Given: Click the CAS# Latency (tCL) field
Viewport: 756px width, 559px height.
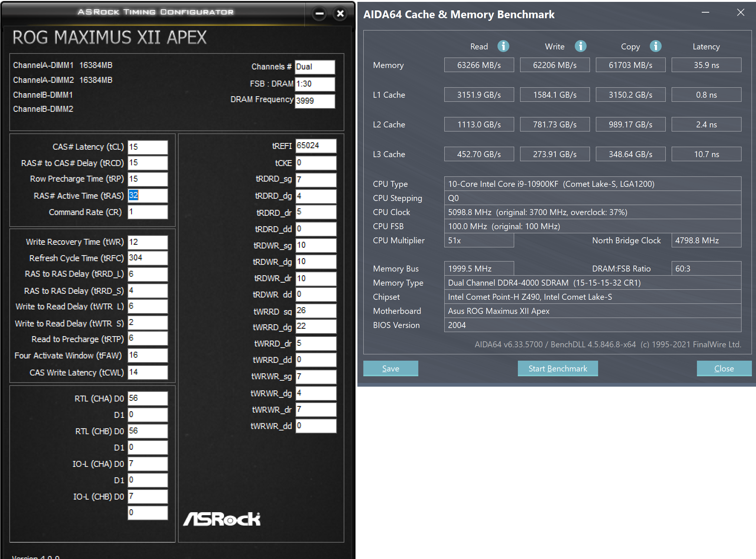Looking at the screenshot, I should point(147,147).
